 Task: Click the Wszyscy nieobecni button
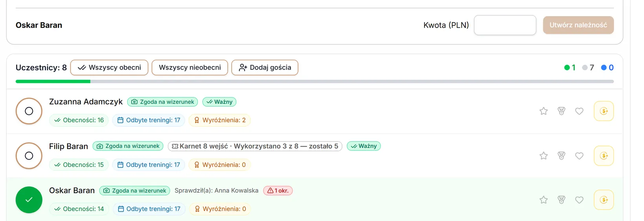tap(190, 68)
